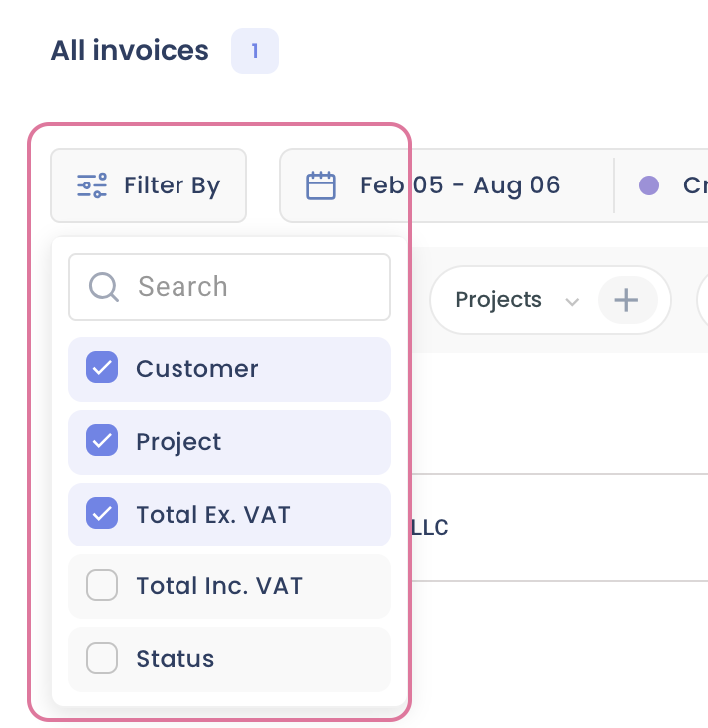Uncheck the Total Ex. VAT checkbox
The width and height of the screenshot is (708, 728).
tap(102, 514)
